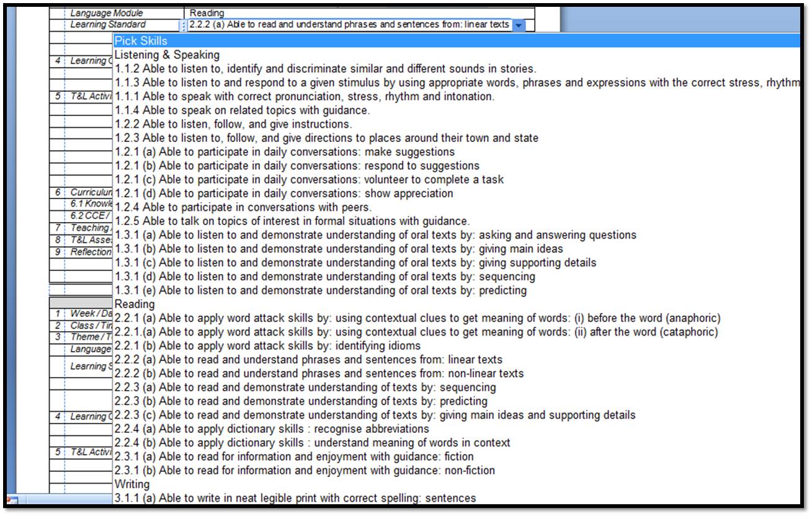This screenshot has height=516, width=812.
Task: Select 1.2.1 (b) respond to suggestions
Action: tap(297, 166)
